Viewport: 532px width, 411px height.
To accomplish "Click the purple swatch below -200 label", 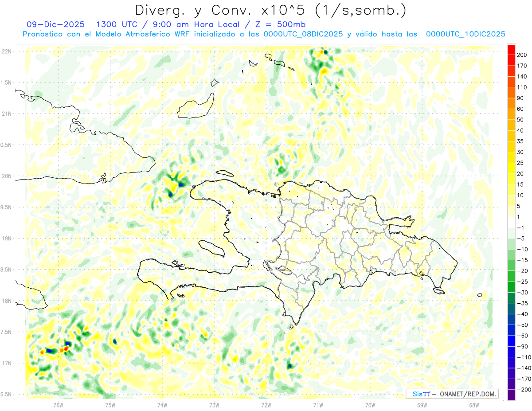I will pyautogui.click(x=511, y=395).
